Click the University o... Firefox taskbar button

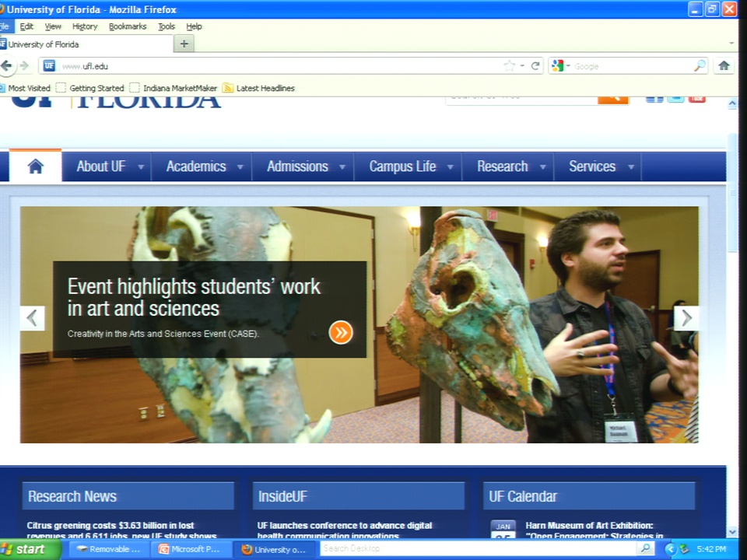[275, 549]
